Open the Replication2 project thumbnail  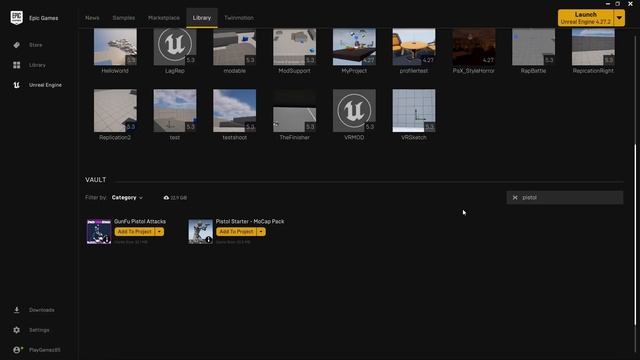[115, 111]
